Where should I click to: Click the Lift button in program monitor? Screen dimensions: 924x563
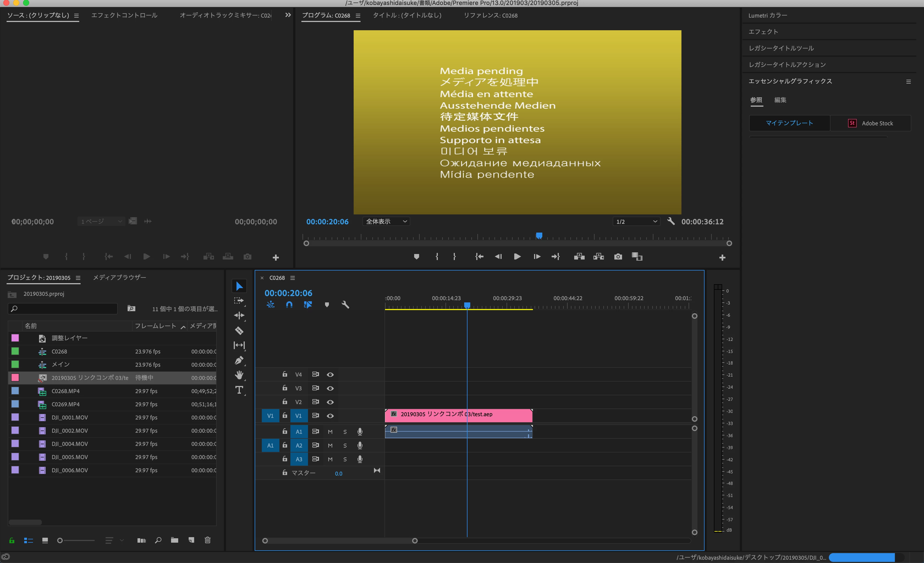tap(579, 257)
